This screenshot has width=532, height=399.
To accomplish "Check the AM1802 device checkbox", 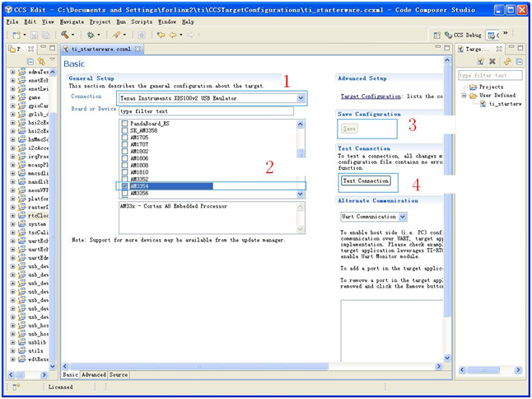I will coord(124,152).
